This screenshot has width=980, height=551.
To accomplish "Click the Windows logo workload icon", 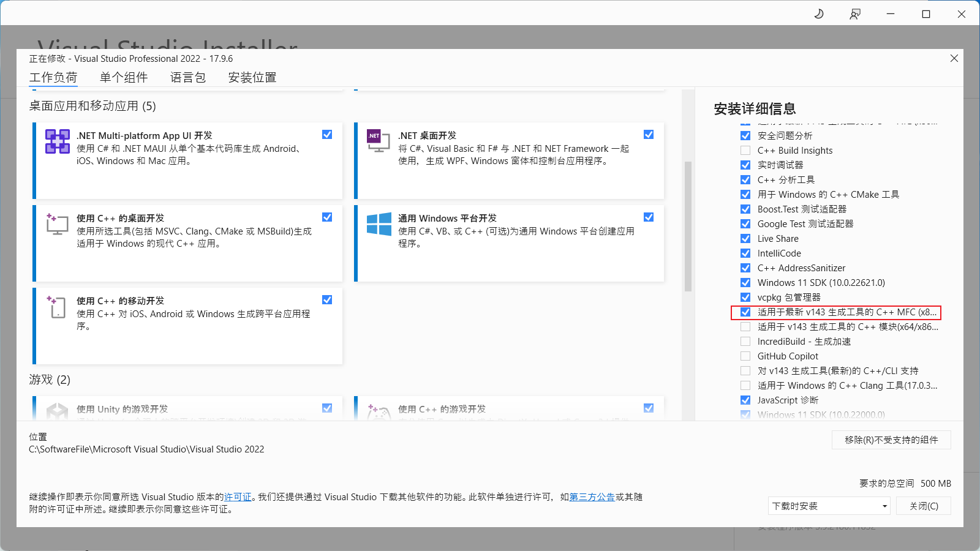I will pos(379,224).
